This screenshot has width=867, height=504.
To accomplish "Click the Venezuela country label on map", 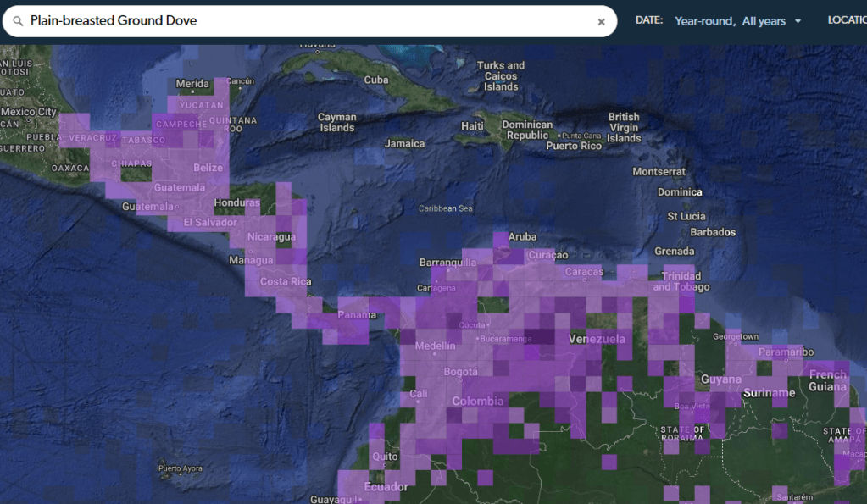I will [597, 339].
